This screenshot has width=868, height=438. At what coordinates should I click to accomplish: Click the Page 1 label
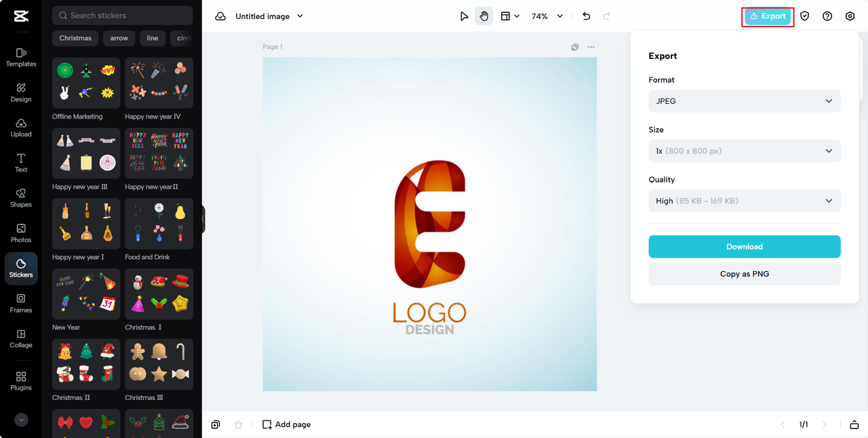click(273, 47)
